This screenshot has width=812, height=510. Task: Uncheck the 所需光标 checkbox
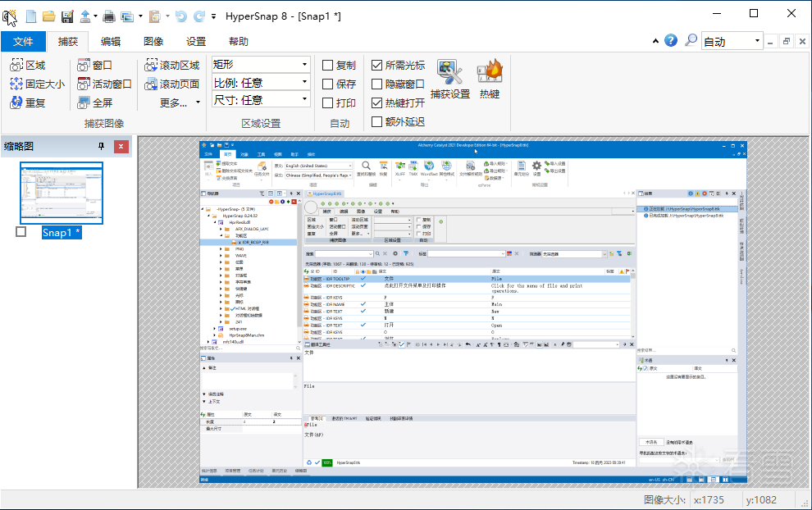[377, 66]
